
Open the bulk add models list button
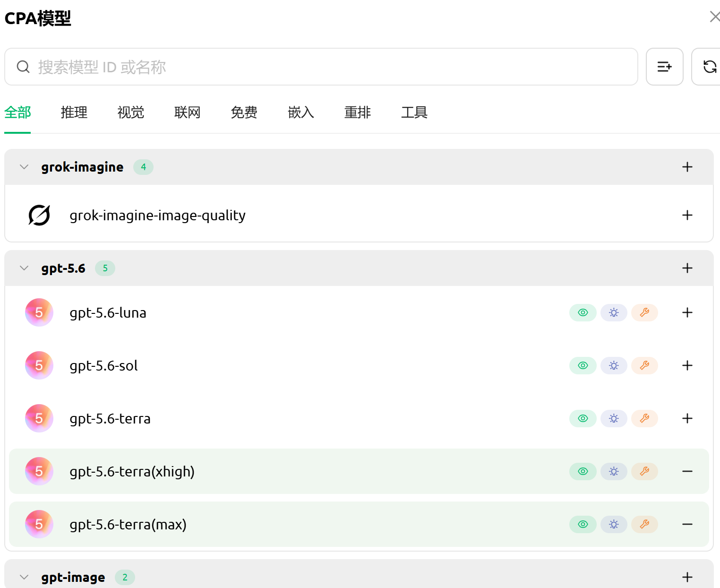click(x=664, y=67)
